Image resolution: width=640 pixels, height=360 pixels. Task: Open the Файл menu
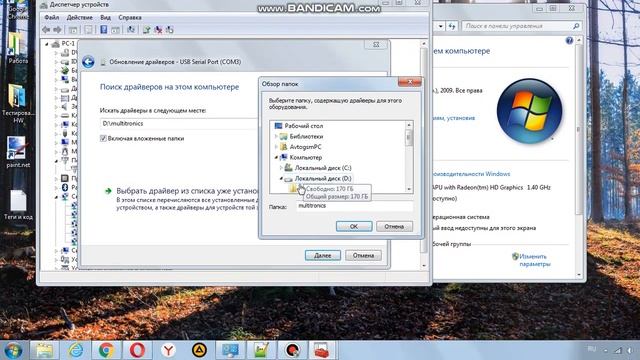point(51,18)
